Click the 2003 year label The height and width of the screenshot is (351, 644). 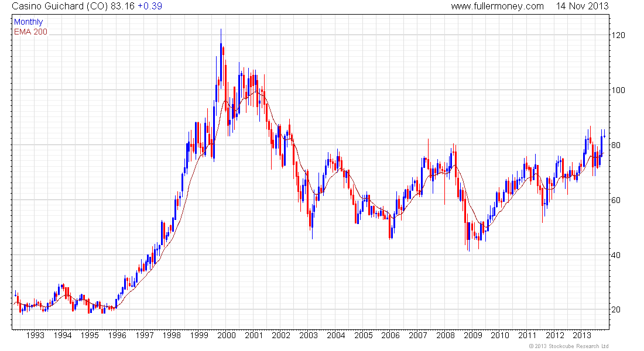click(x=309, y=335)
